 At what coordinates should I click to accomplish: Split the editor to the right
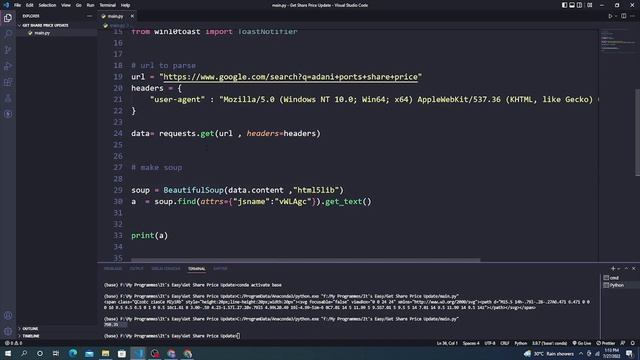coord(624,16)
